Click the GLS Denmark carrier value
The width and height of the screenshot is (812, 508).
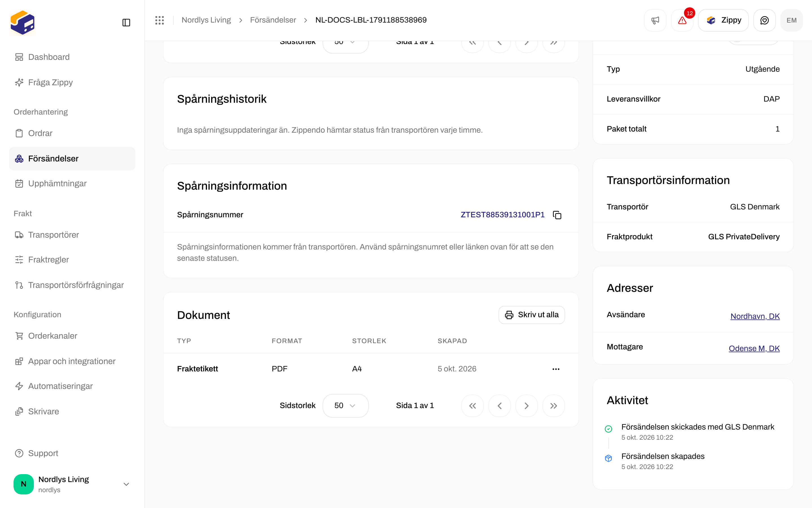click(x=754, y=207)
